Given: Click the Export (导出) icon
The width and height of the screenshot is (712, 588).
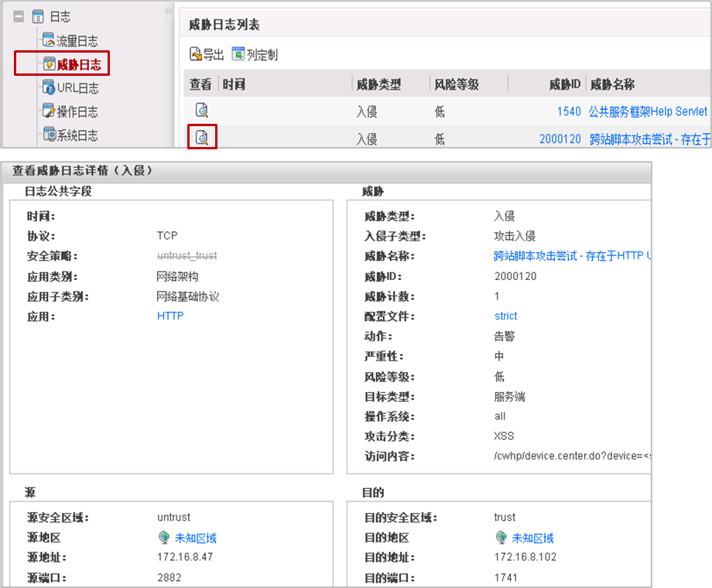Looking at the screenshot, I should click(196, 55).
